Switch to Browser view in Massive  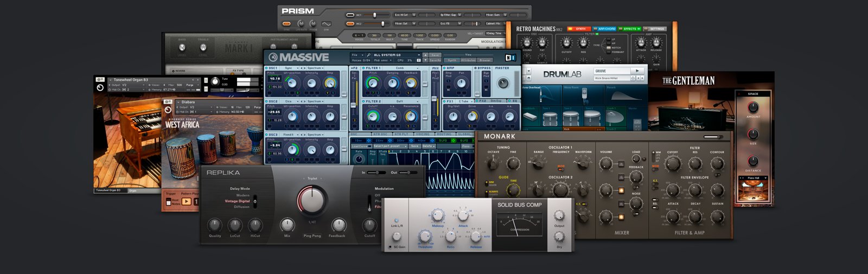485,60
